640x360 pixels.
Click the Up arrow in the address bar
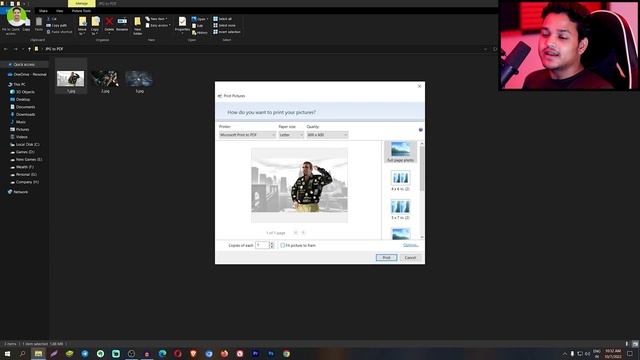(29, 49)
